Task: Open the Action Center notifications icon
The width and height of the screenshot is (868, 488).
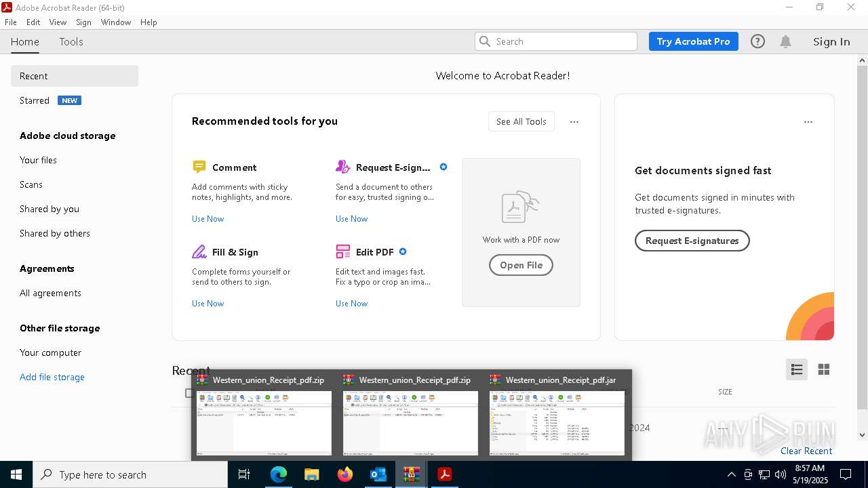Action: [x=846, y=474]
